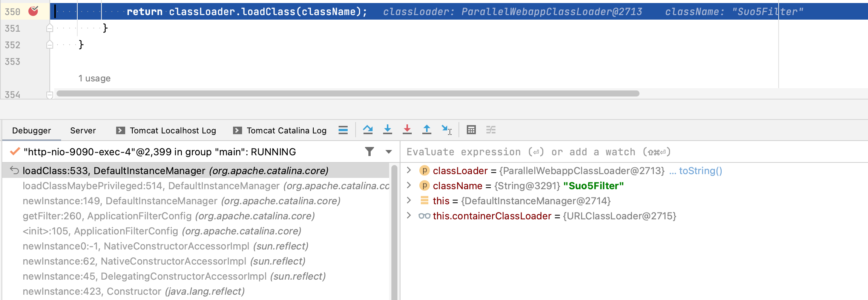Click the Show Execution Point lines icon

tap(343, 130)
